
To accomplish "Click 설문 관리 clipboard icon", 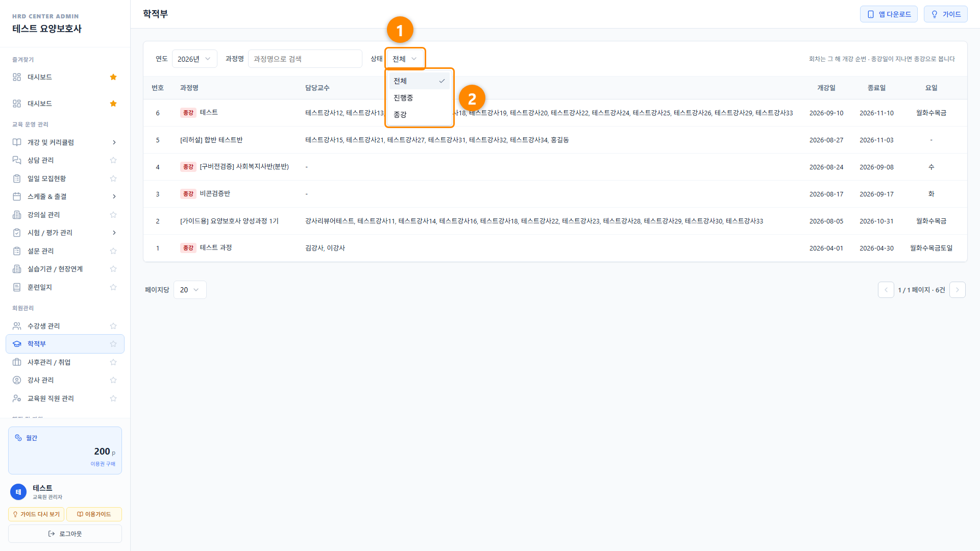I will click(17, 251).
